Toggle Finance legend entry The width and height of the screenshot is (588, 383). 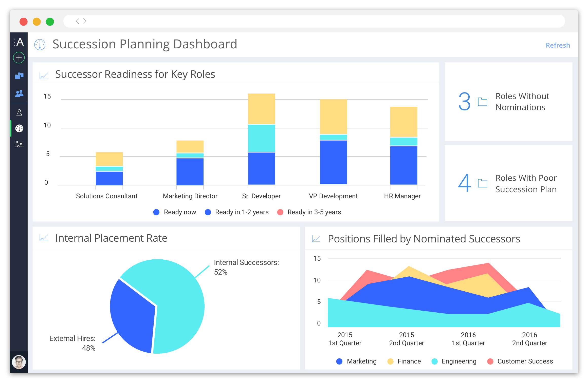tap(404, 361)
